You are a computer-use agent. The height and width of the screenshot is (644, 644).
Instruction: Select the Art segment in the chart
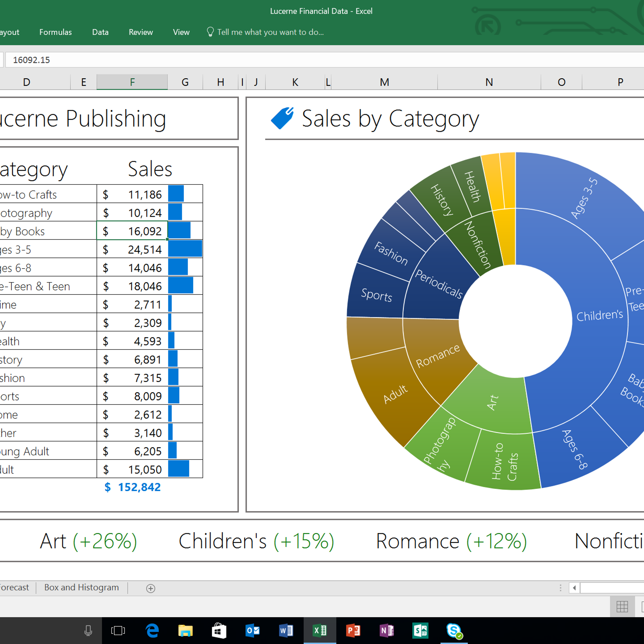pyautogui.click(x=492, y=403)
